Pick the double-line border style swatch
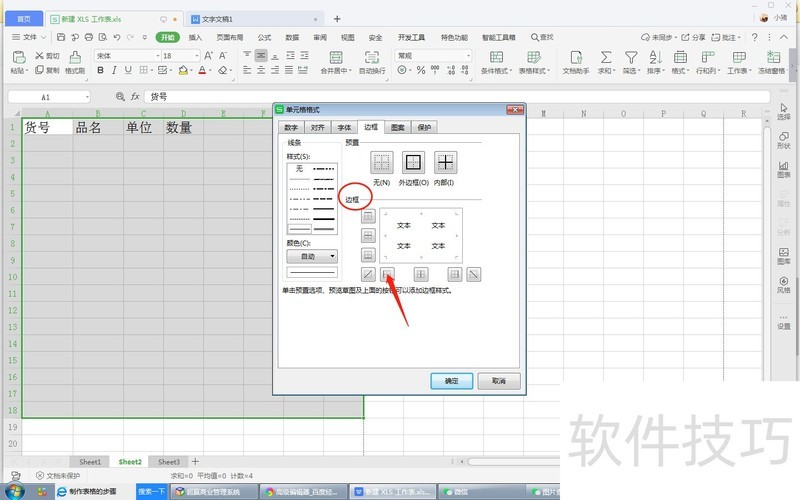The width and height of the screenshot is (800, 500). [x=300, y=228]
